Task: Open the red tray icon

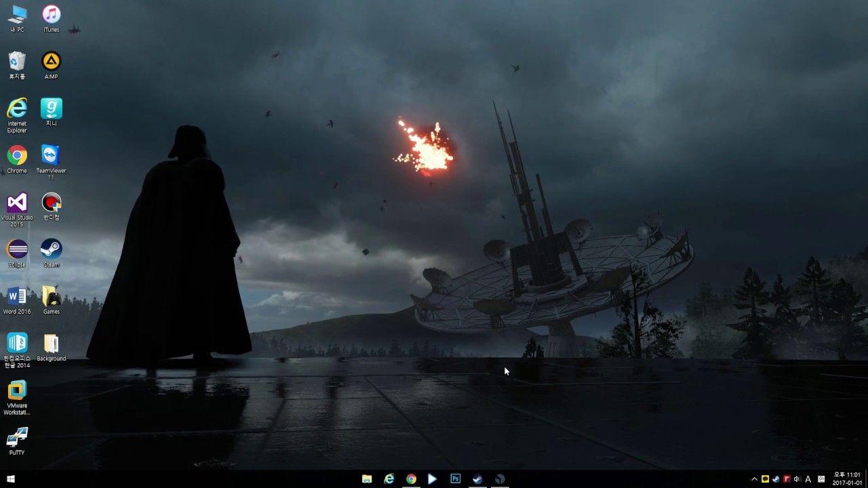Action: coord(787,479)
